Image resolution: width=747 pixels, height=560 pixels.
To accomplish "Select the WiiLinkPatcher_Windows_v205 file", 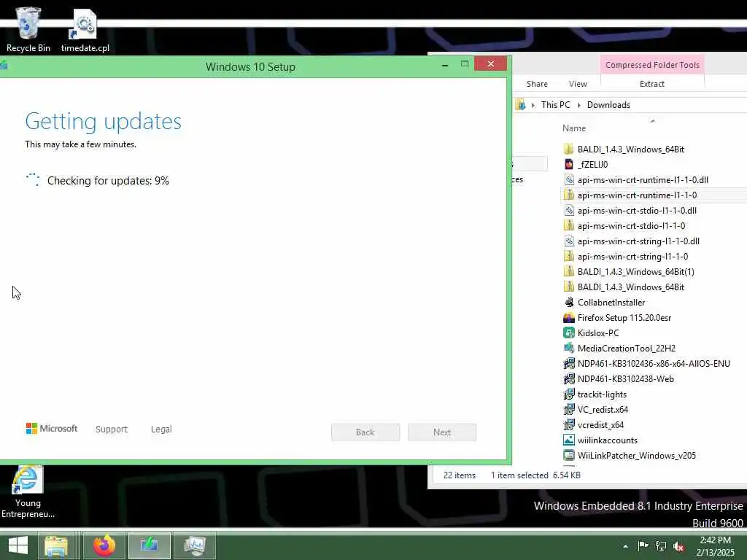I will coord(636,456).
